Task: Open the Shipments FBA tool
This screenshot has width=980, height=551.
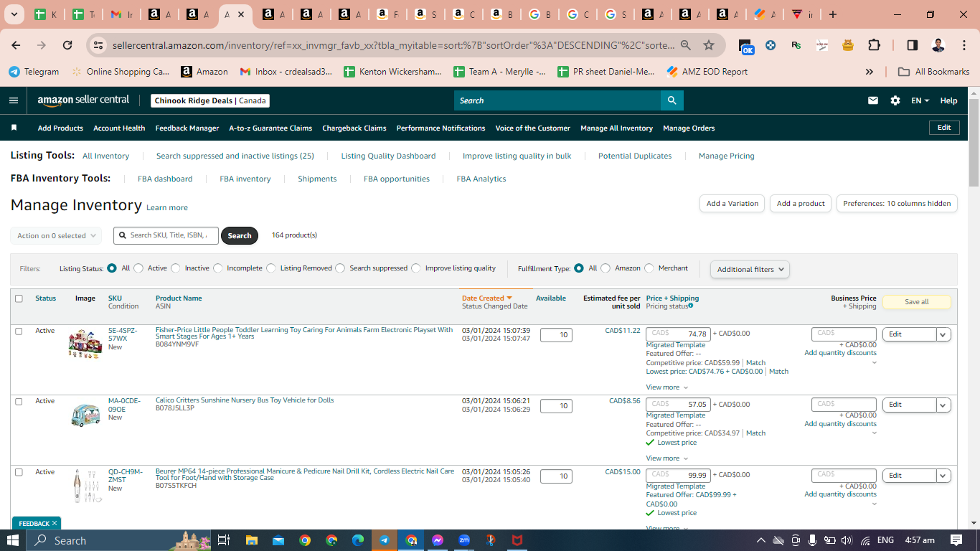Action: (317, 179)
